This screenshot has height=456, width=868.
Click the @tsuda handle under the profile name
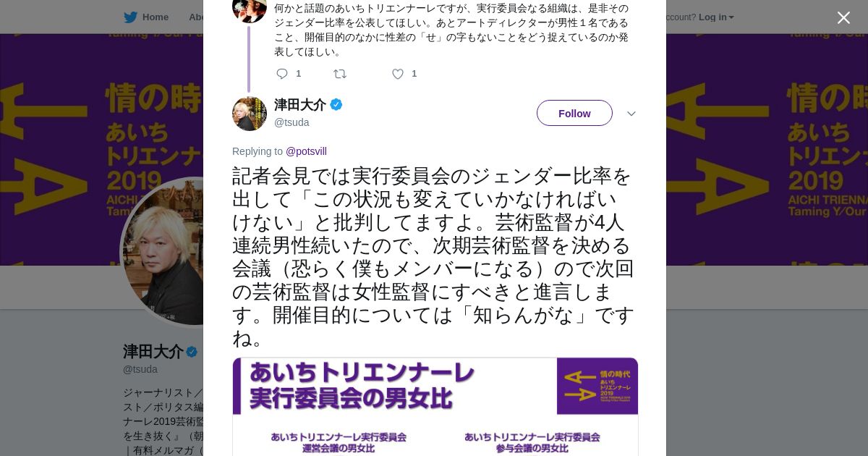140,369
